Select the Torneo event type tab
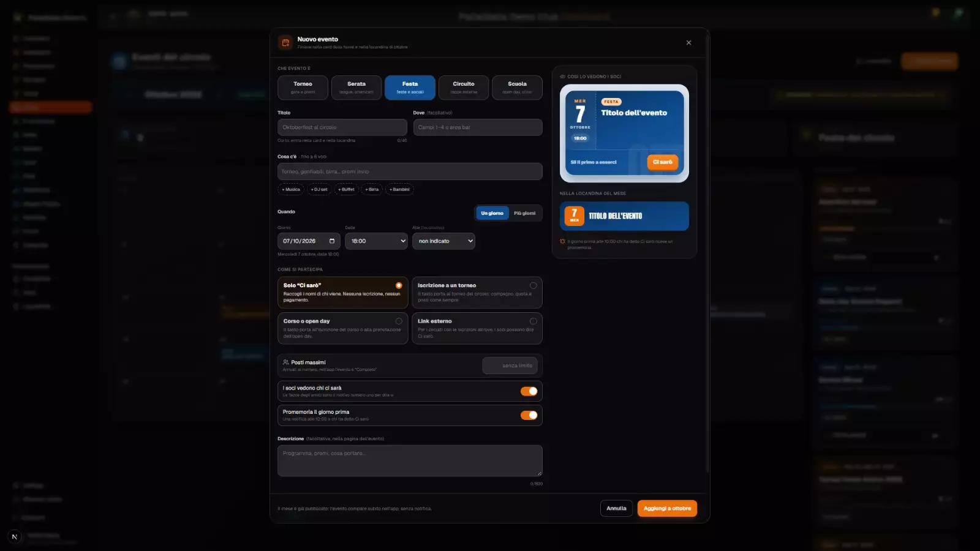 [x=303, y=88]
